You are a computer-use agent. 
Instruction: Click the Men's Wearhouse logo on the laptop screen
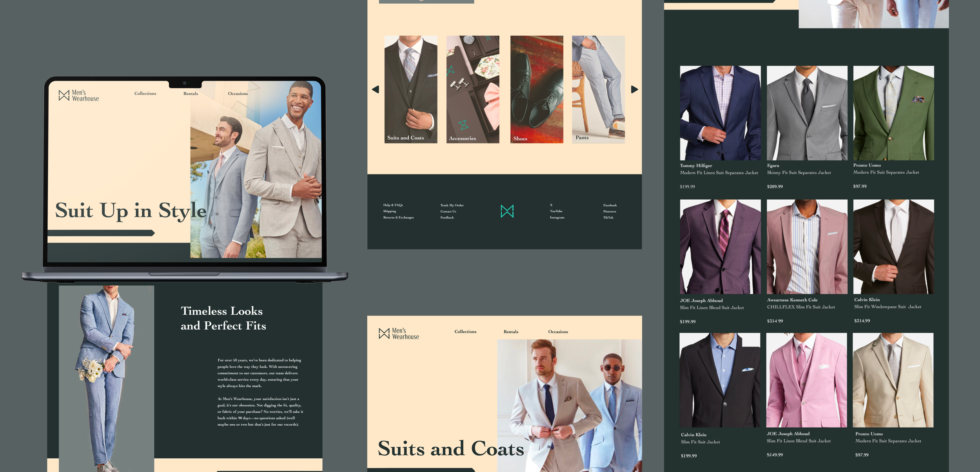tap(79, 95)
